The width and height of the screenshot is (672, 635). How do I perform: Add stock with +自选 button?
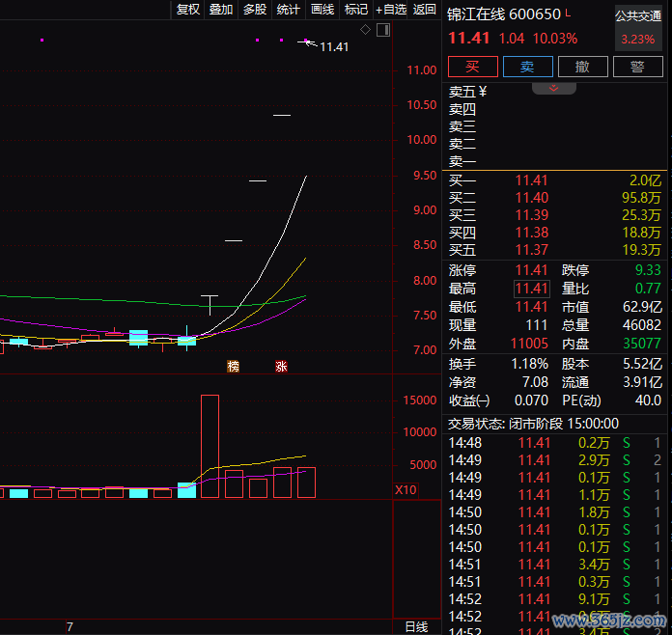point(391,9)
